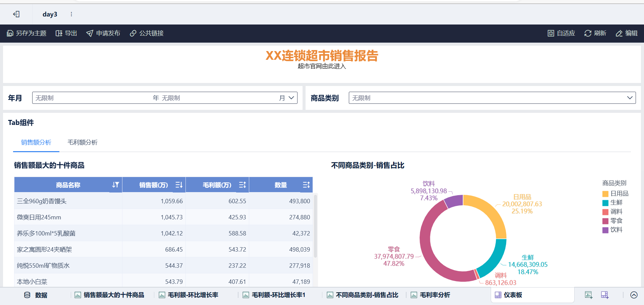This screenshot has width=644, height=305.
Task: Click the add dashboard icon in bottom bar
Action: 604,295
